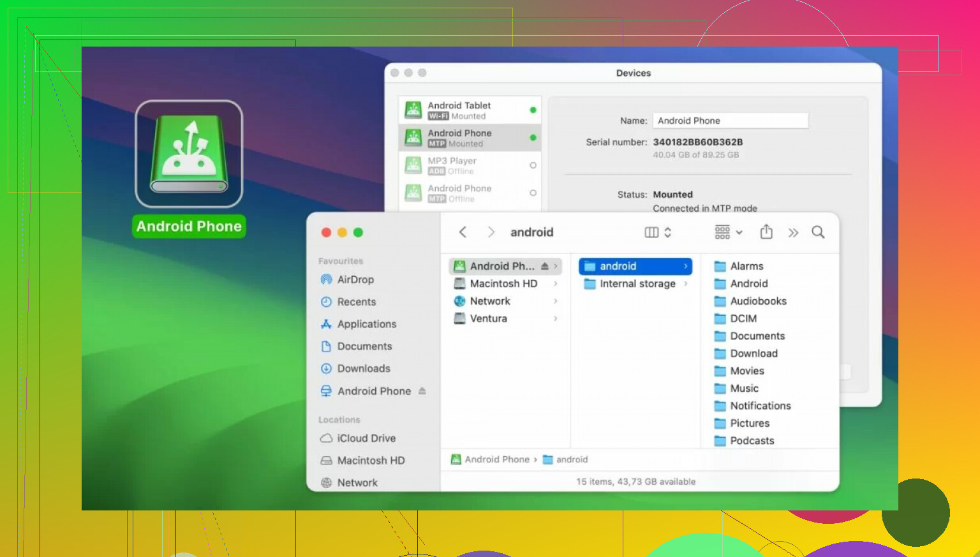Open iCloud Drive in sidebar

[x=358, y=438]
